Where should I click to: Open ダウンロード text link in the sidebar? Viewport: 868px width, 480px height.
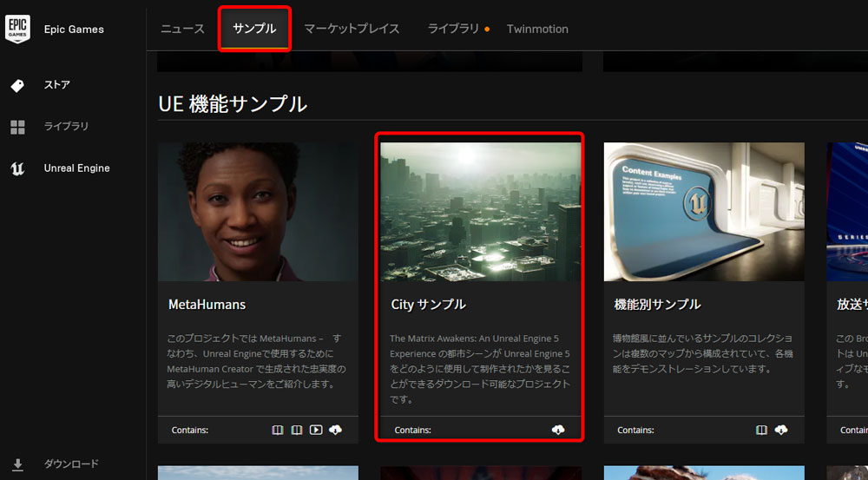[71, 464]
